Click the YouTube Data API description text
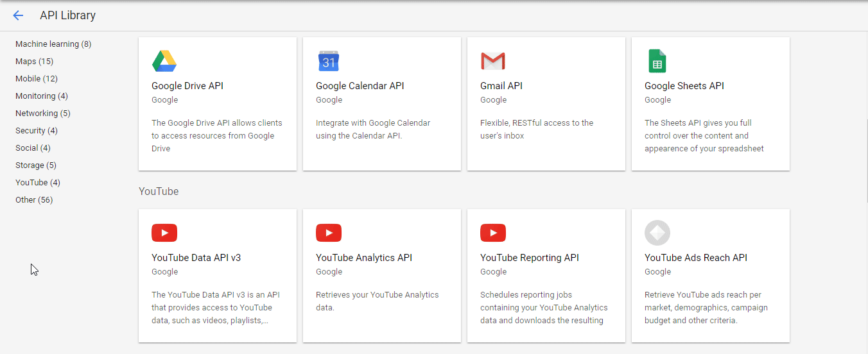 (216, 307)
